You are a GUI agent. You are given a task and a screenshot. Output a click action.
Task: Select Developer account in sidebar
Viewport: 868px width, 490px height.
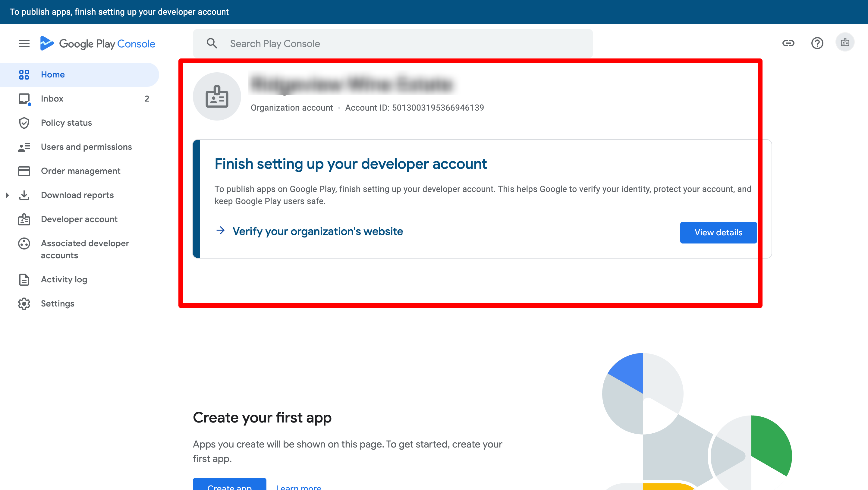tap(79, 219)
